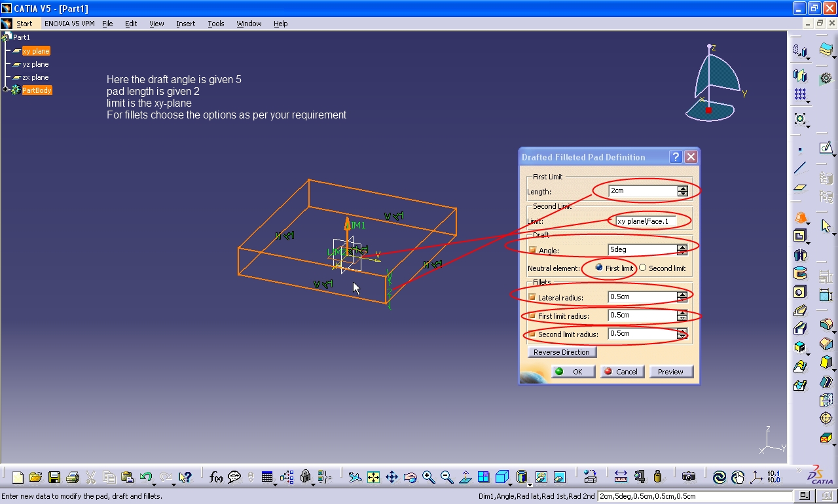This screenshot has height=504, width=838.
Task: Select the Fit All In view icon
Action: point(373,477)
